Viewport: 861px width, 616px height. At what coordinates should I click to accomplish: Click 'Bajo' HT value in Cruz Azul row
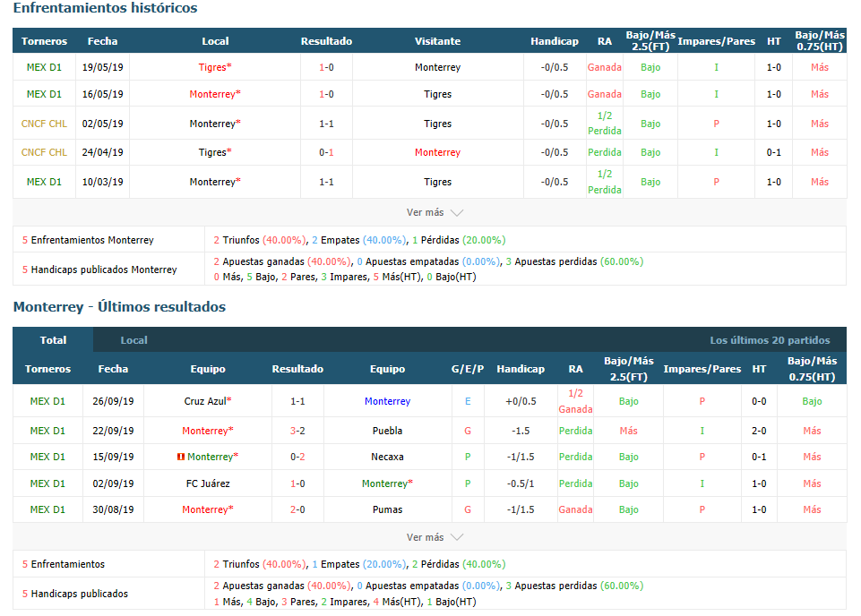click(812, 401)
